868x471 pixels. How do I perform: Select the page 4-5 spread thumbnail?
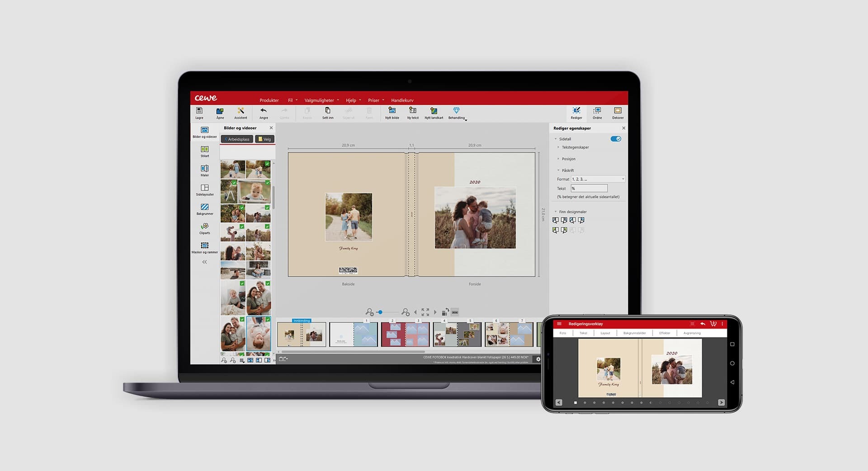[457, 334]
